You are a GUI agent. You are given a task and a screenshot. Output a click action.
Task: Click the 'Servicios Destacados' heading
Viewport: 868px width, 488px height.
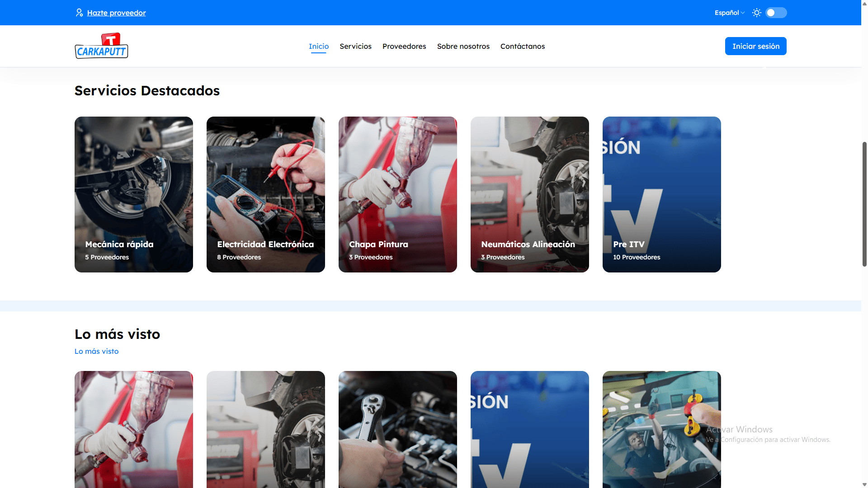coord(147,90)
